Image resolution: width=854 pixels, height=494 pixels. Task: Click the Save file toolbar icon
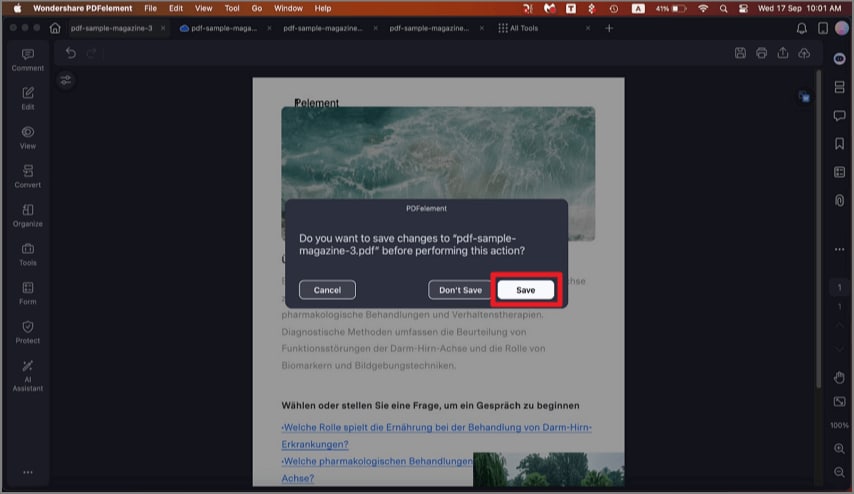(740, 53)
